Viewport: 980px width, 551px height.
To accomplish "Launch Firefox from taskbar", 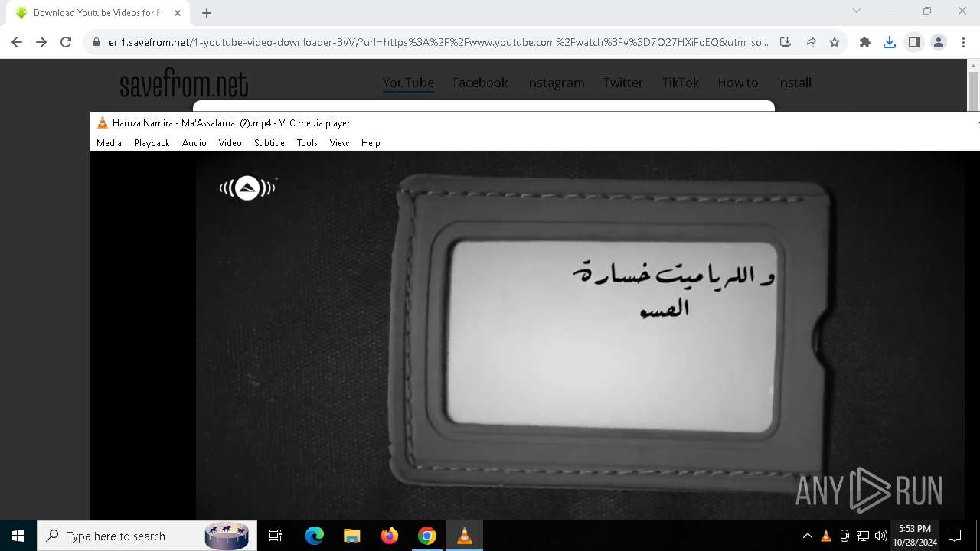I will pyautogui.click(x=390, y=536).
